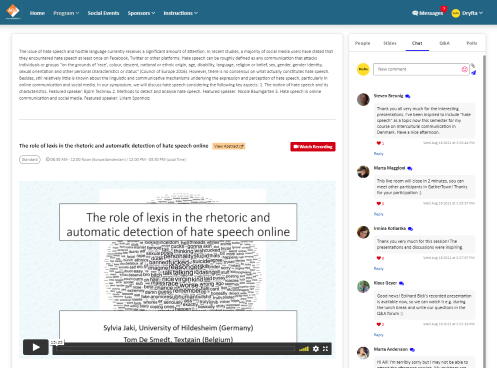Viewport: 497px width, 368px height.
Task: Switch to the People tab
Action: 362,43
